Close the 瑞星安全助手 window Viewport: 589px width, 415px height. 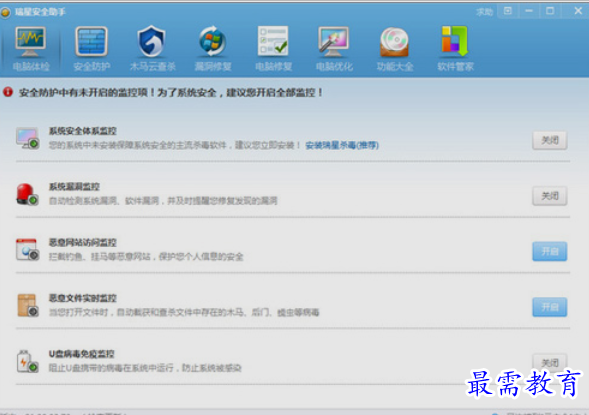click(x=578, y=11)
